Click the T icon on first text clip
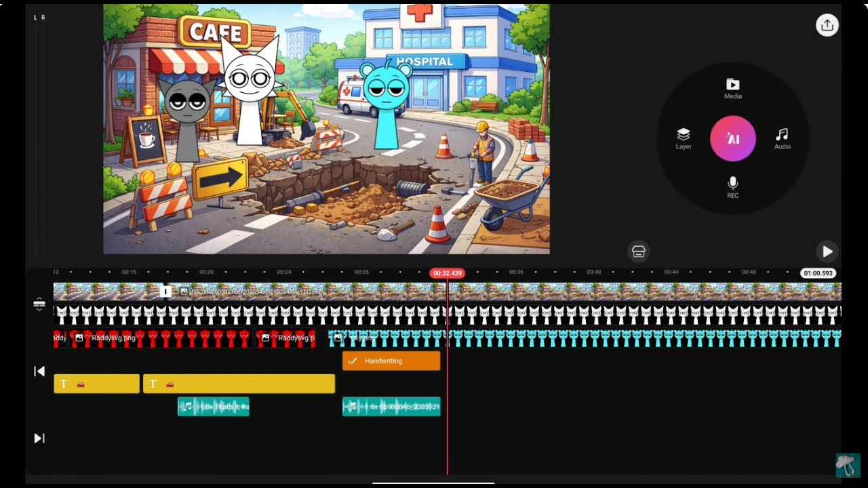The height and width of the screenshot is (488, 868). click(x=64, y=384)
